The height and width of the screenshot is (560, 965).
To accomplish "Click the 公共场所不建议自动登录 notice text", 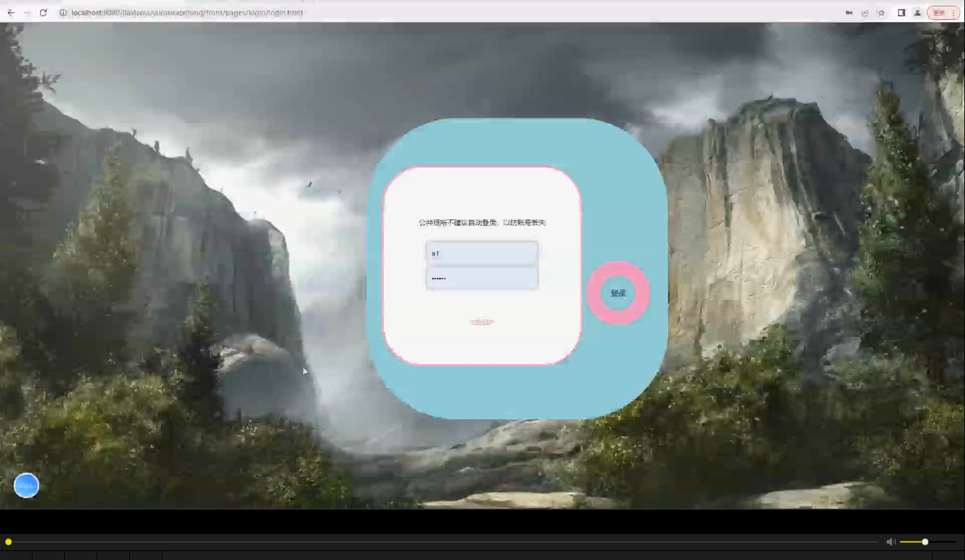I will click(482, 223).
